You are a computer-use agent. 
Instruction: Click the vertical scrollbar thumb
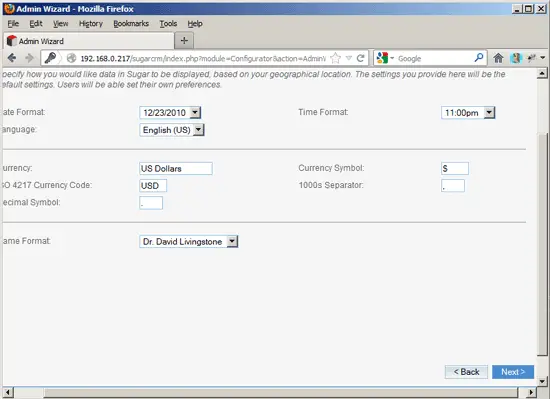pos(542,244)
